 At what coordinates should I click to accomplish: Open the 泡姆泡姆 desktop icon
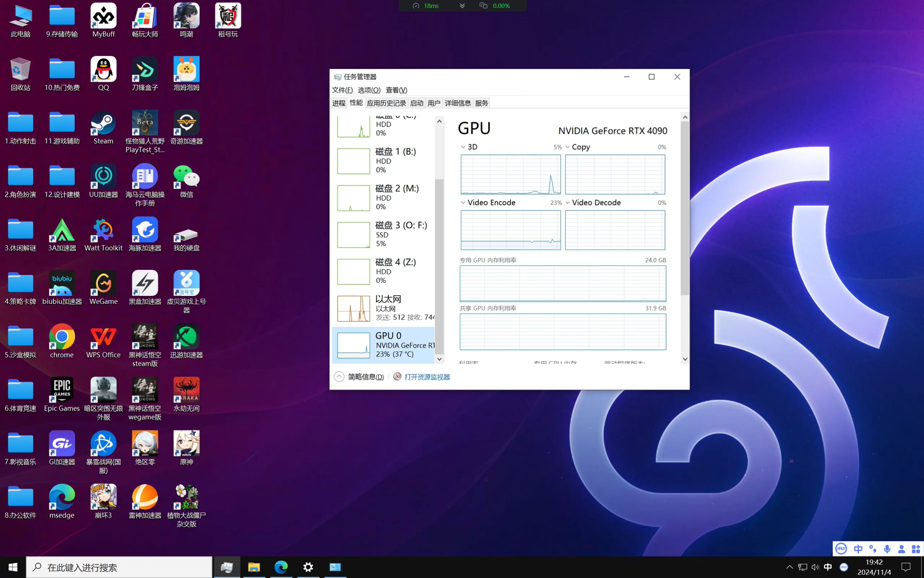coord(186,74)
